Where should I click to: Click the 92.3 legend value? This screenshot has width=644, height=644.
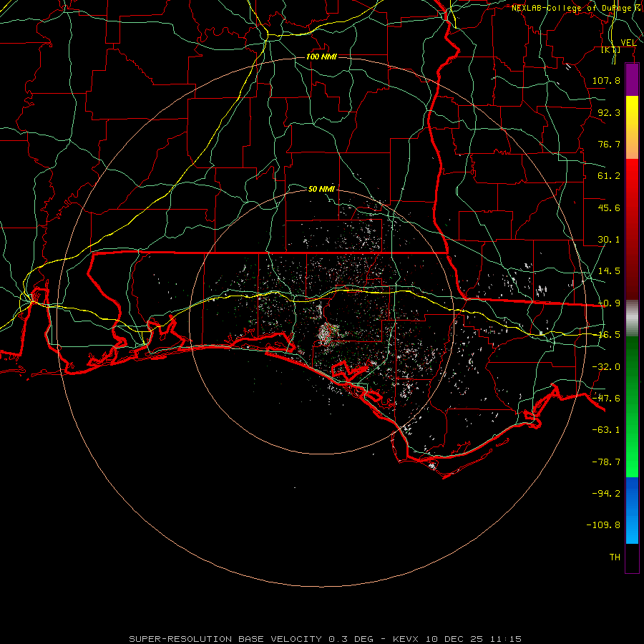click(609, 112)
